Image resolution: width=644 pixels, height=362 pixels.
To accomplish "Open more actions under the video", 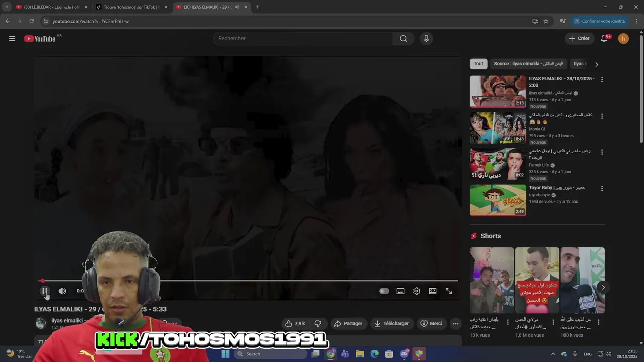I will pyautogui.click(x=455, y=324).
